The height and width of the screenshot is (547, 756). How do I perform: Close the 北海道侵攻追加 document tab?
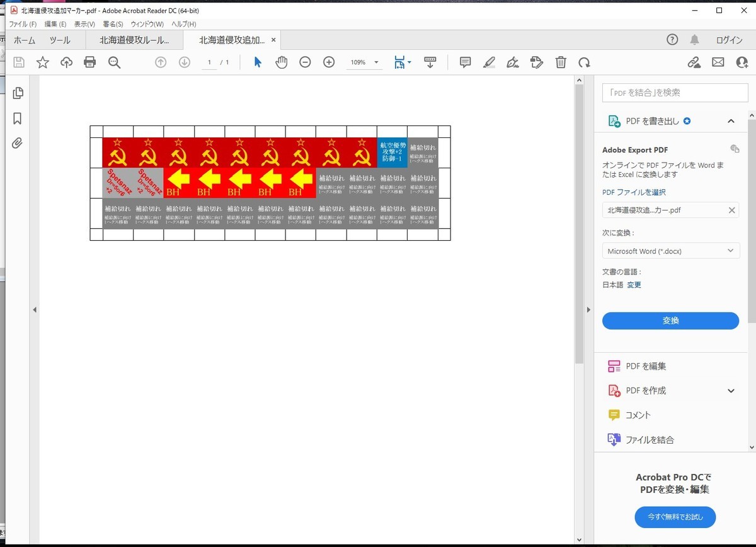(273, 40)
